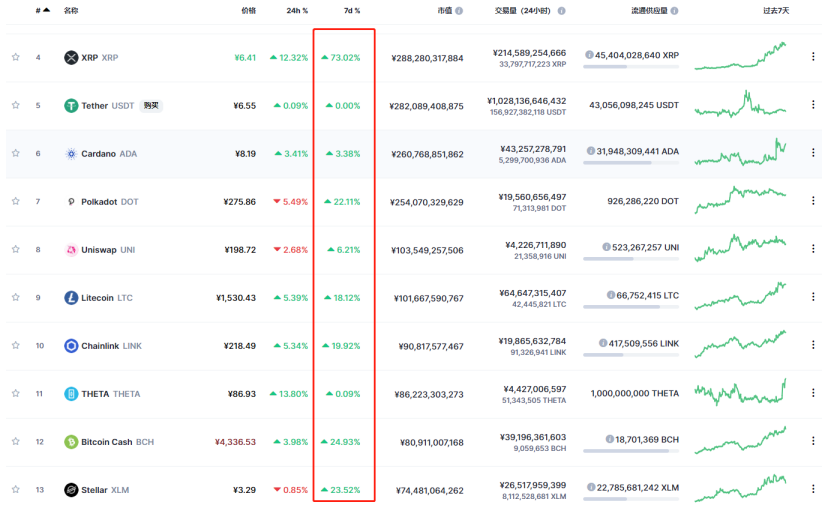Open the Polkadot DOT coin page link
Screen dimensions: 823x505
click(108, 202)
